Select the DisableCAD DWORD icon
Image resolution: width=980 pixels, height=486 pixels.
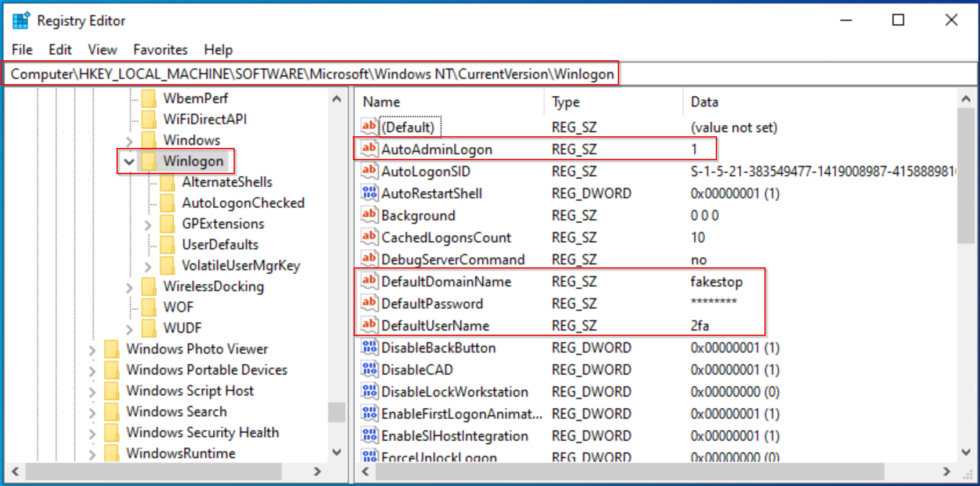(x=369, y=369)
